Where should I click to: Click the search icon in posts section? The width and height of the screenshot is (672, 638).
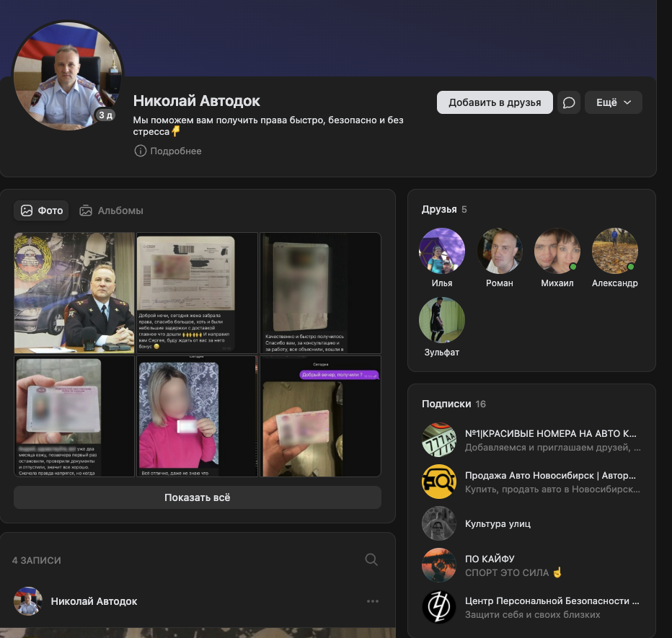(x=371, y=559)
